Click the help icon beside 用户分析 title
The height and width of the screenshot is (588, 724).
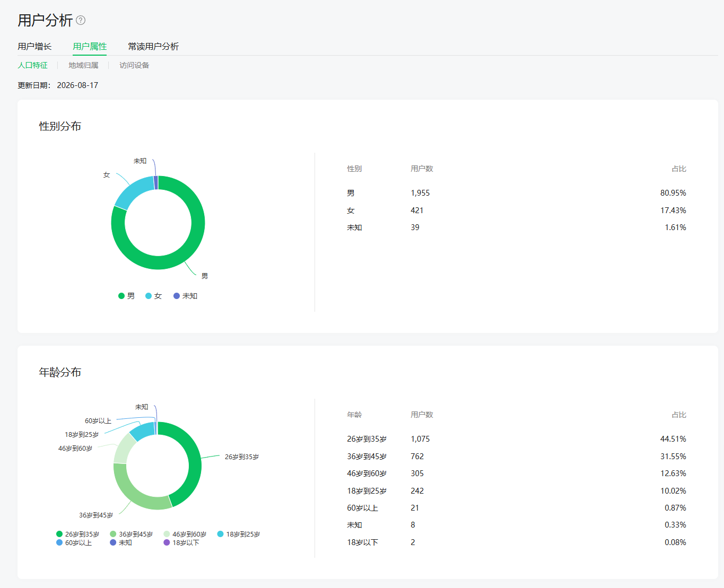click(x=81, y=20)
